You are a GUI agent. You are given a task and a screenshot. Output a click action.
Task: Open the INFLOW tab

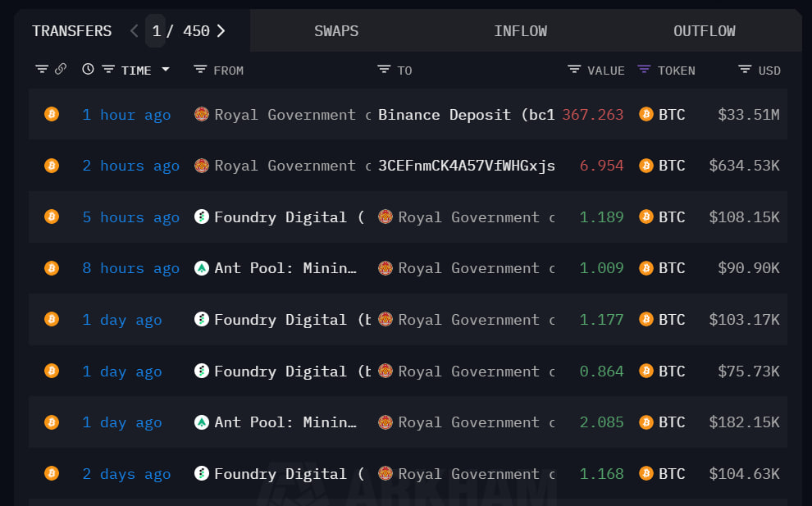coord(521,31)
